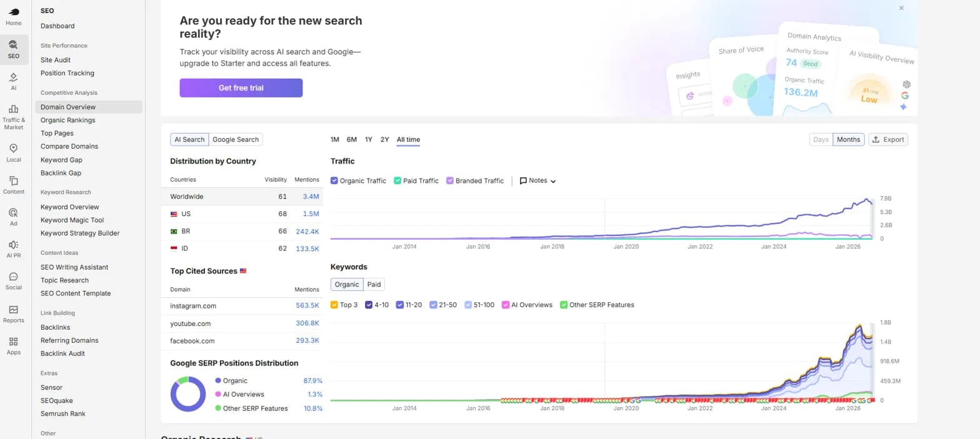This screenshot has width=980, height=439.
Task: Select the 2Y time range
Action: click(x=385, y=139)
